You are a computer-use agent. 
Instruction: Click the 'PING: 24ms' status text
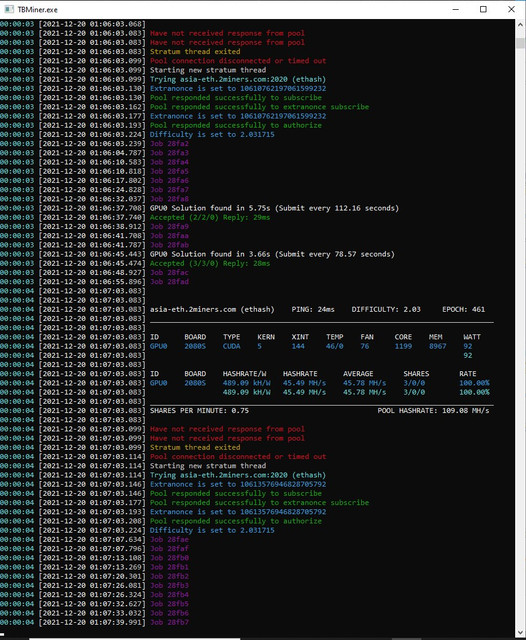[313, 309]
